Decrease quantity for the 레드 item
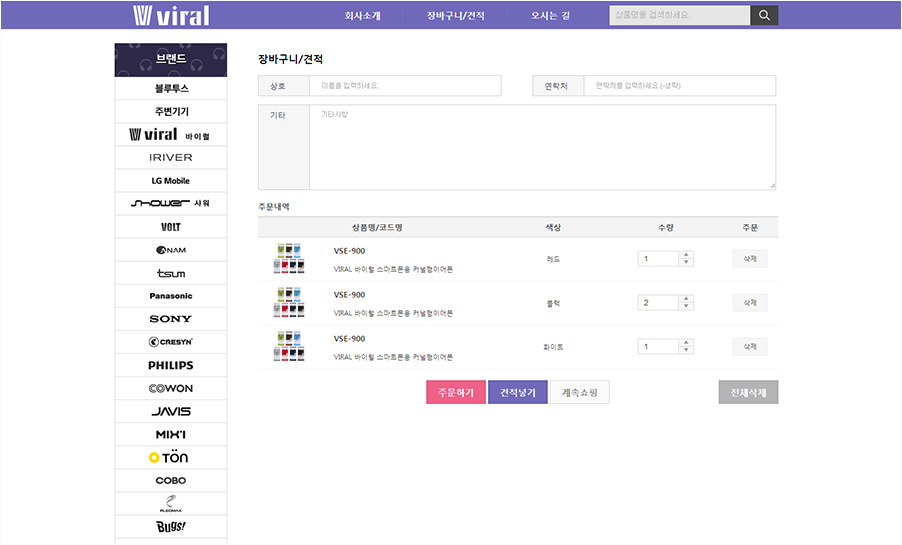Viewport: 902px width, 545px height. (x=686, y=262)
